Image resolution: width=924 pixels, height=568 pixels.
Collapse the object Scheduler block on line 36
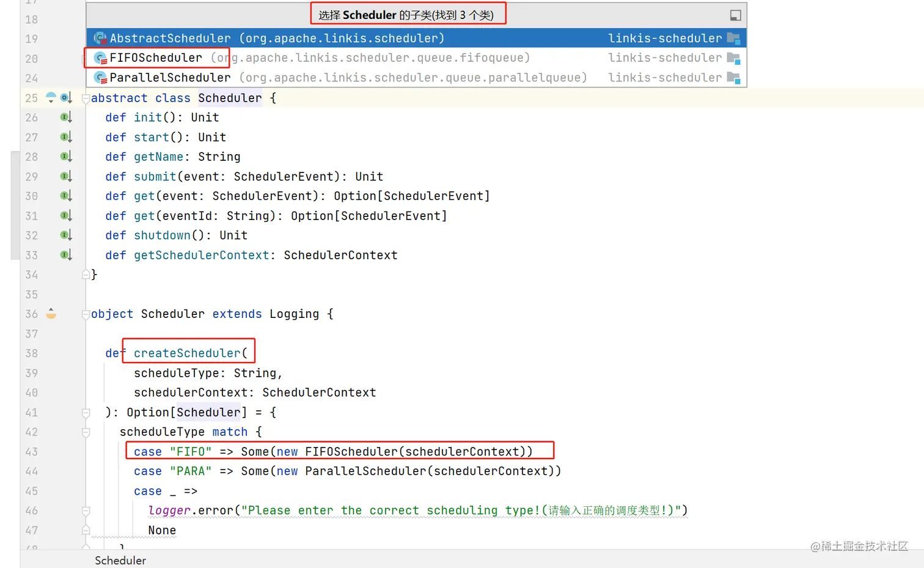86,314
